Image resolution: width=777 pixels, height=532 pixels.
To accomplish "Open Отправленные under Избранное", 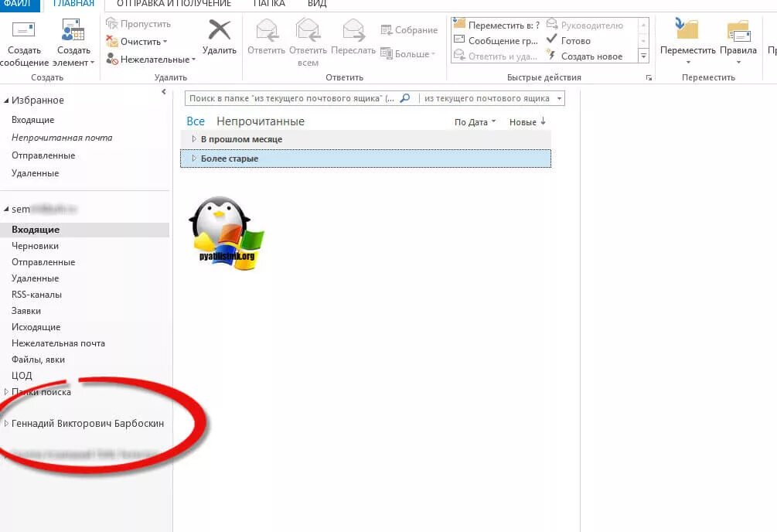I will [43, 155].
